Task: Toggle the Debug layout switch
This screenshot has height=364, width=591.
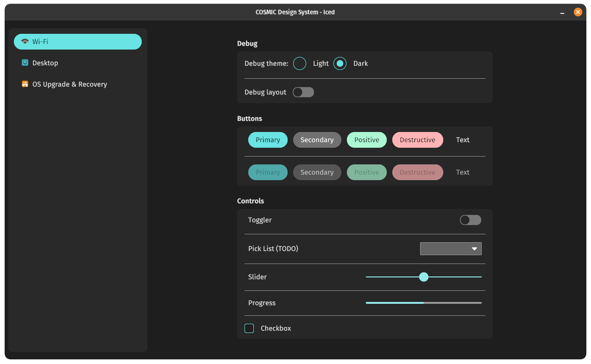Action: tap(303, 92)
